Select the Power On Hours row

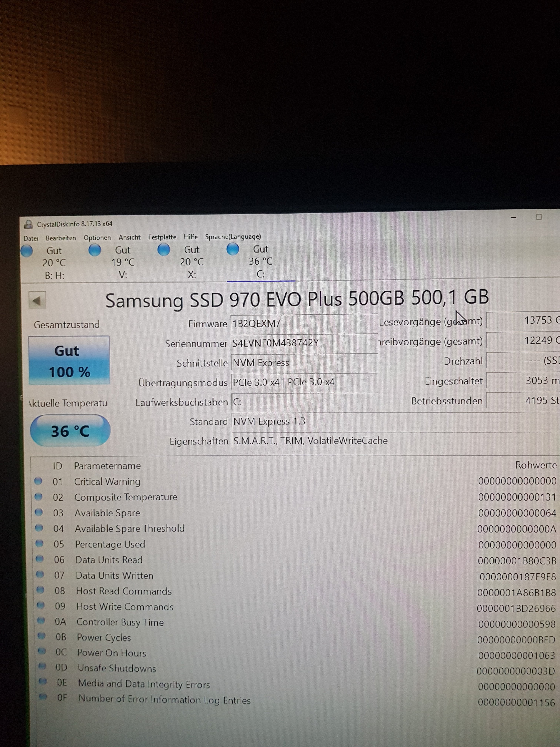point(112,653)
